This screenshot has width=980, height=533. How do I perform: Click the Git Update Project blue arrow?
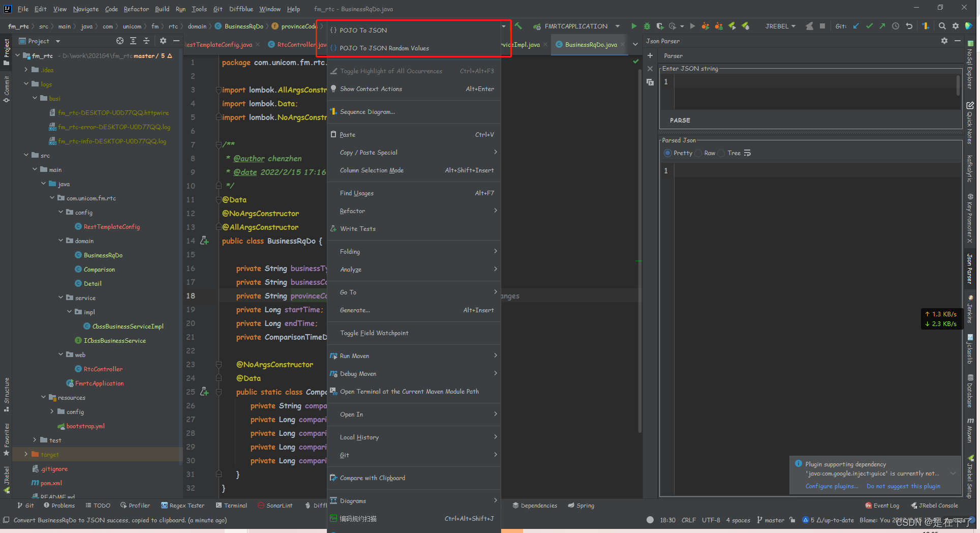[x=856, y=26]
